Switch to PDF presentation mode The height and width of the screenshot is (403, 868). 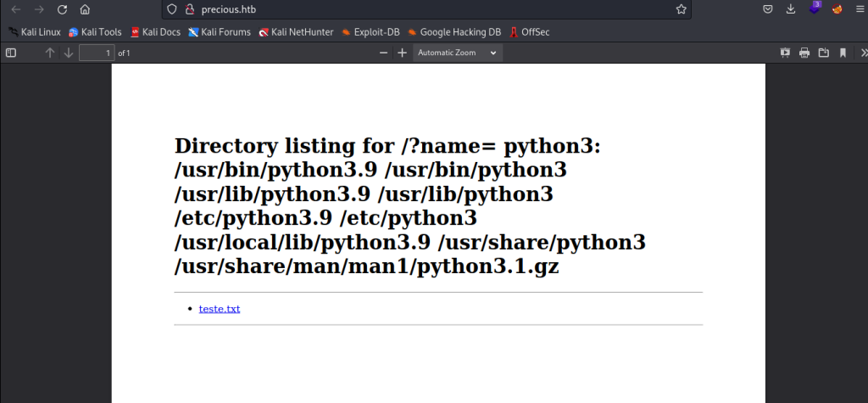(x=784, y=53)
